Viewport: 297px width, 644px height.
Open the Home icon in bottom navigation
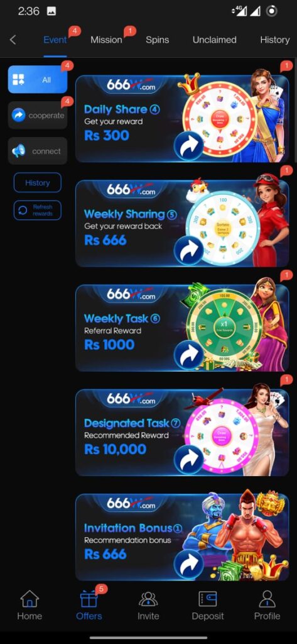click(x=30, y=599)
